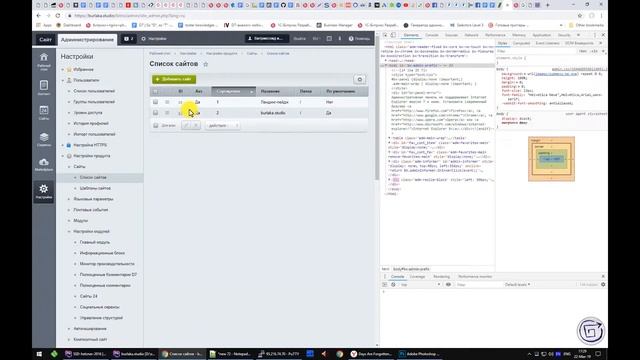Open the Network tab in DevTools
Viewport: 640px width, 360px height.
[x=471, y=36]
